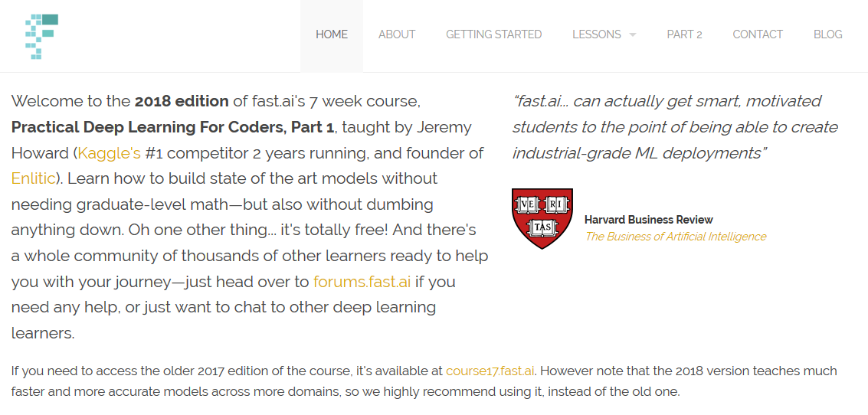This screenshot has width=868, height=415.
Task: Click the Harvard Business Review heading
Action: tap(649, 220)
